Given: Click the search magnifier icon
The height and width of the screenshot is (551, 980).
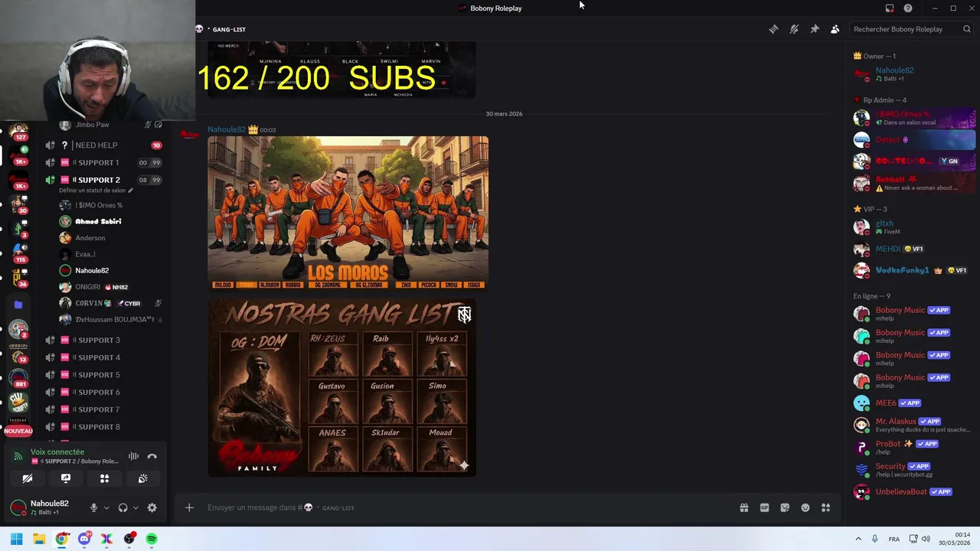Looking at the screenshot, I should click(x=967, y=29).
